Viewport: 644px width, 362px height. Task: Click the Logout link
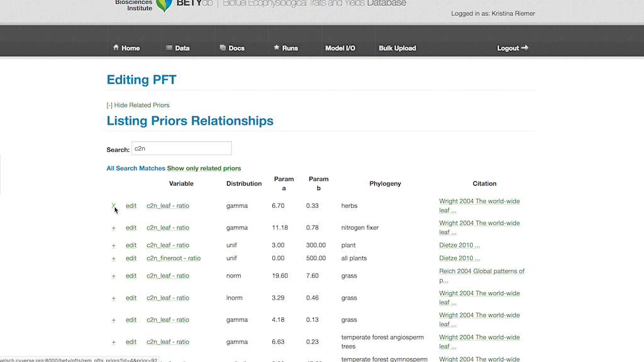pyautogui.click(x=512, y=48)
